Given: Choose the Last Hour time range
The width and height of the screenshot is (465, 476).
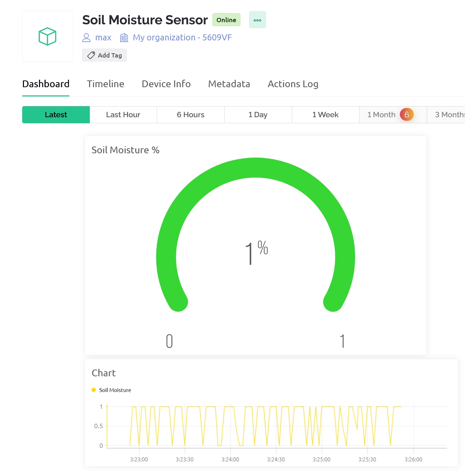Looking at the screenshot, I should [x=123, y=115].
